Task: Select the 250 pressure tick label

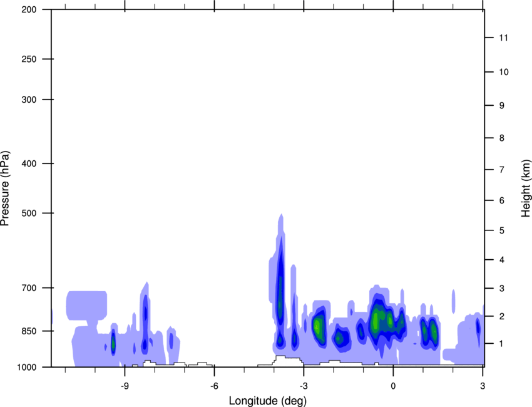Action: [29, 59]
